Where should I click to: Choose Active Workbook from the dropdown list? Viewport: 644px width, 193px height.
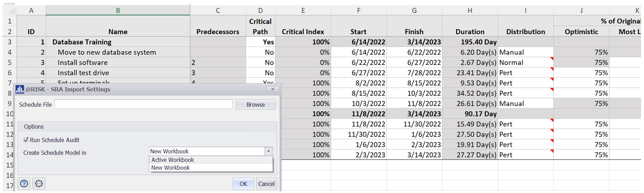coord(173,160)
